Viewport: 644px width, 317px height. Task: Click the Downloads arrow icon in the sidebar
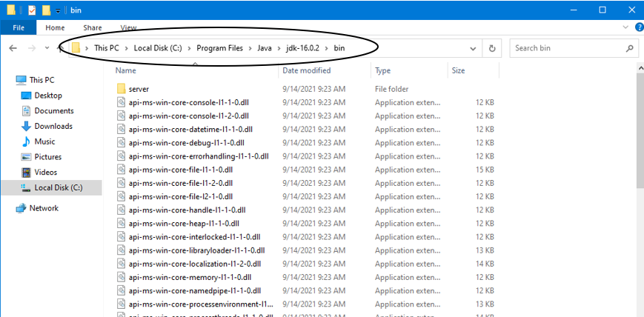click(x=26, y=127)
